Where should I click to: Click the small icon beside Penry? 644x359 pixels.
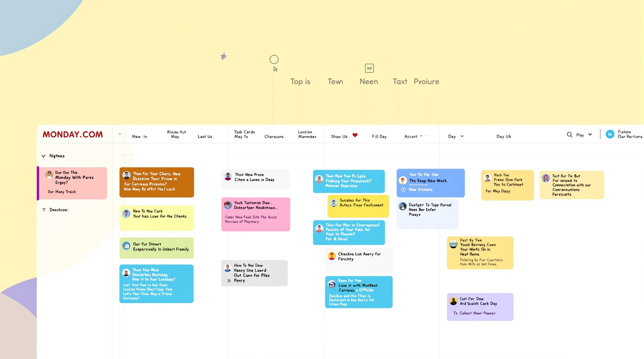[229, 281]
